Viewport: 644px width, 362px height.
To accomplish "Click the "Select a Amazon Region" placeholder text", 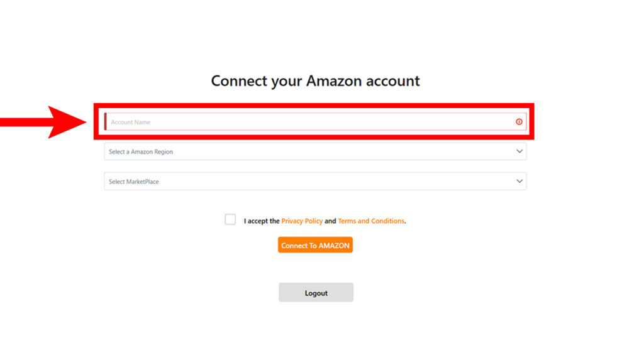I will (x=140, y=152).
